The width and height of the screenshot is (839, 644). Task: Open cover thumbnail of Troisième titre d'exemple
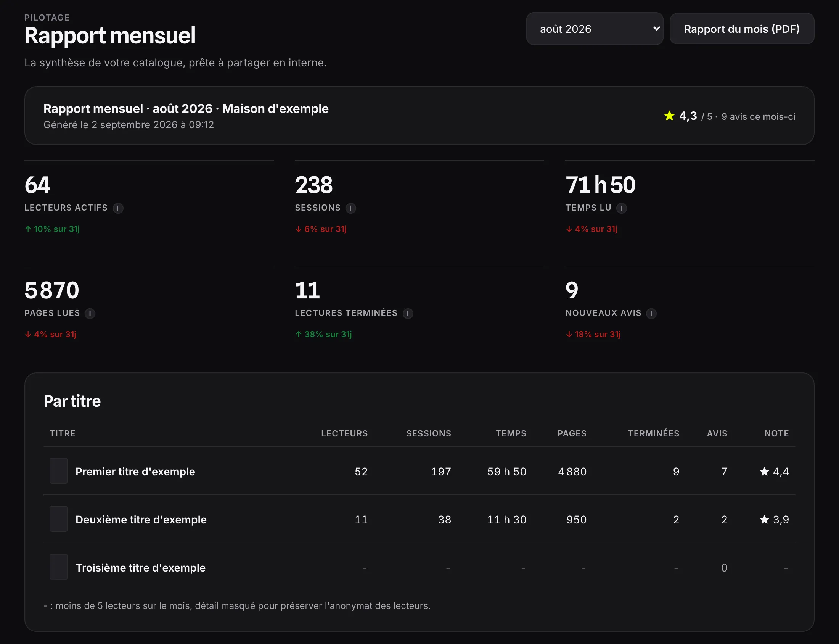[59, 567]
